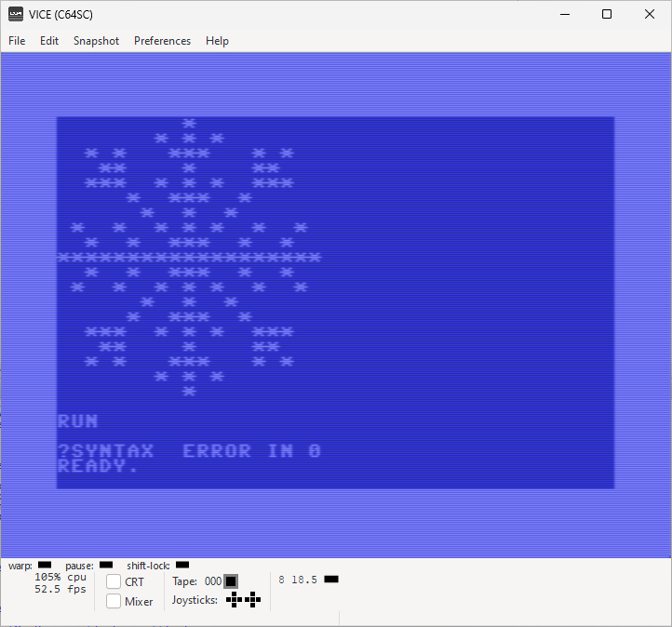Open the Edit menu
672x627 pixels.
pos(49,41)
